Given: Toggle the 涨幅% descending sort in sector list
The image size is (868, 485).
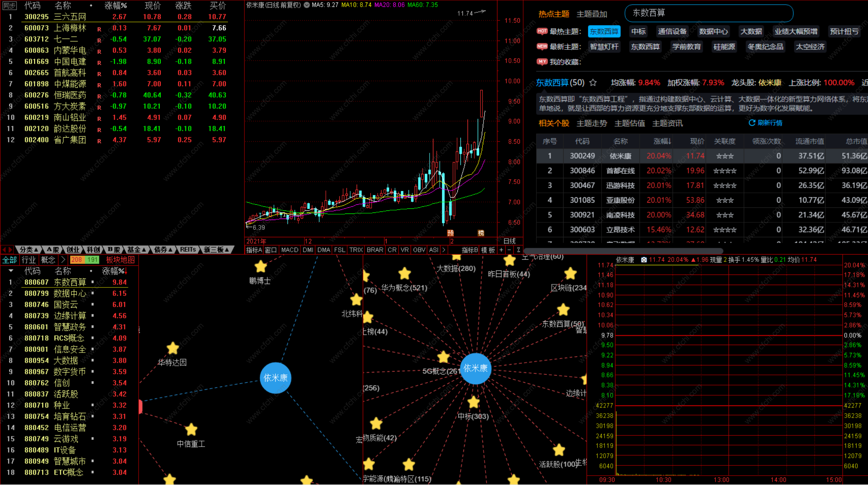Looking at the screenshot, I should point(115,271).
